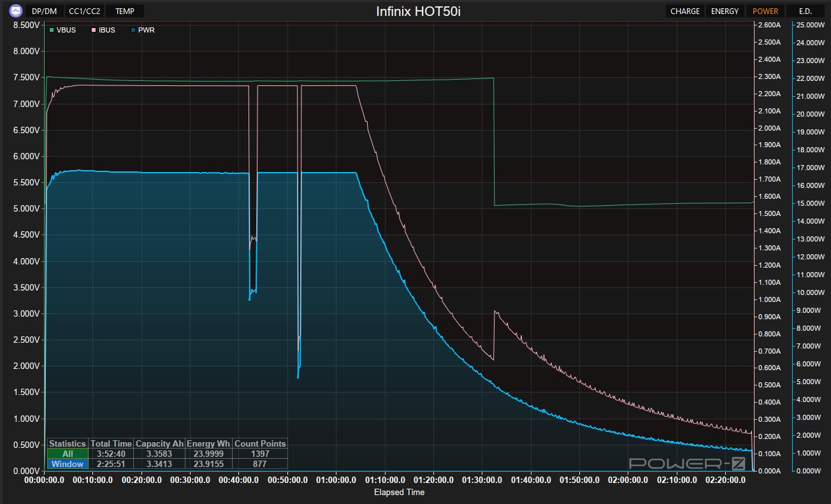Image resolution: width=831 pixels, height=504 pixels.
Task: Select the CHARGE mode button
Action: coord(684,11)
